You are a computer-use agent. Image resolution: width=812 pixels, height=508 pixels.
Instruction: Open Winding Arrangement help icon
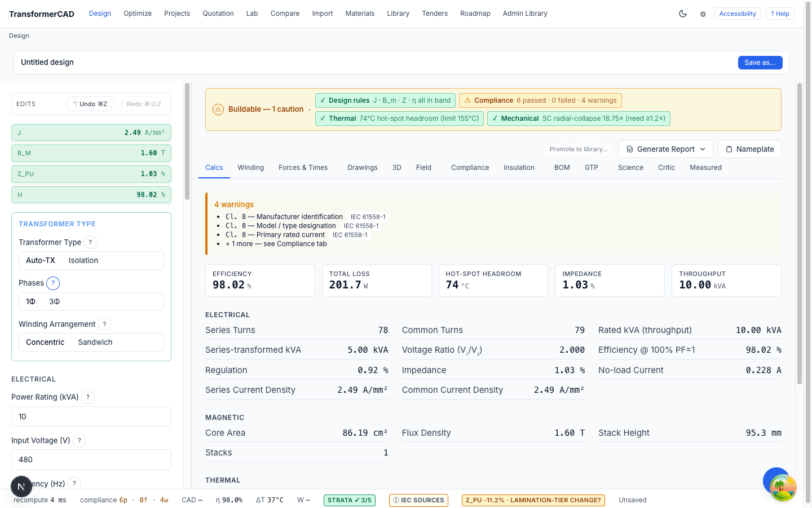(x=104, y=324)
